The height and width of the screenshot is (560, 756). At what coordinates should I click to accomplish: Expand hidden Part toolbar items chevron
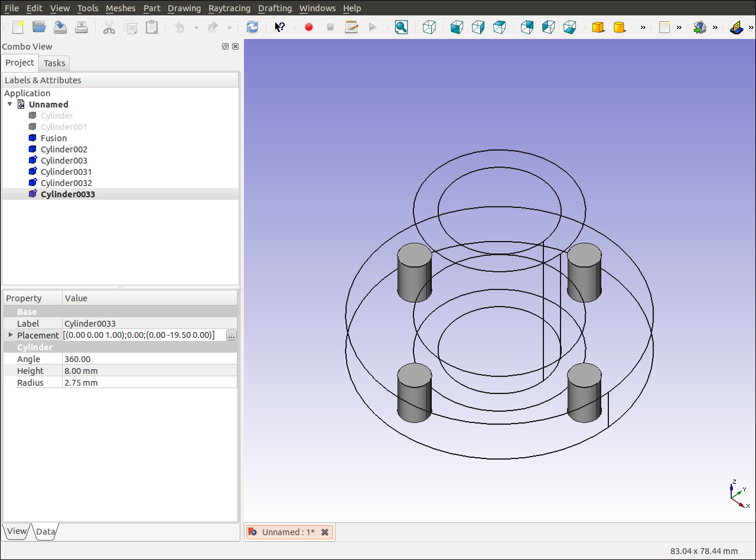click(643, 27)
